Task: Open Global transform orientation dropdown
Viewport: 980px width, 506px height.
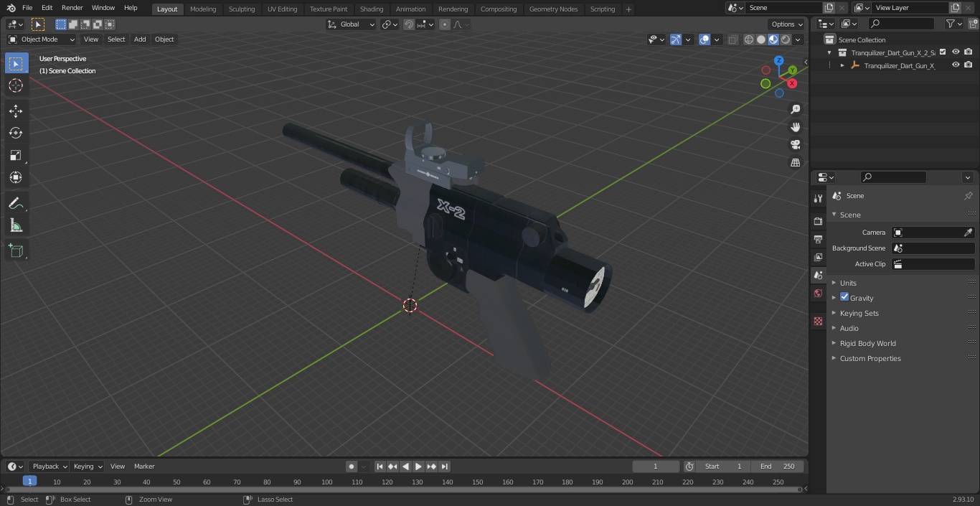Action: click(352, 24)
